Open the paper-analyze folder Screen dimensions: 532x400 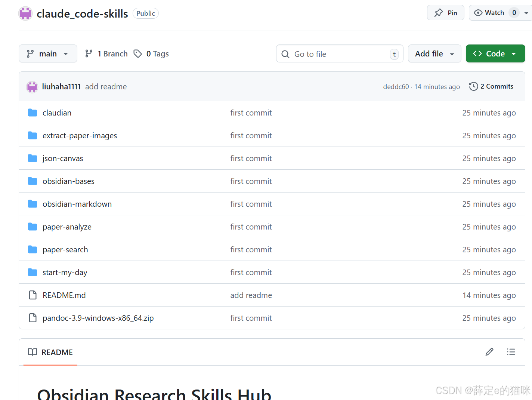tap(67, 227)
